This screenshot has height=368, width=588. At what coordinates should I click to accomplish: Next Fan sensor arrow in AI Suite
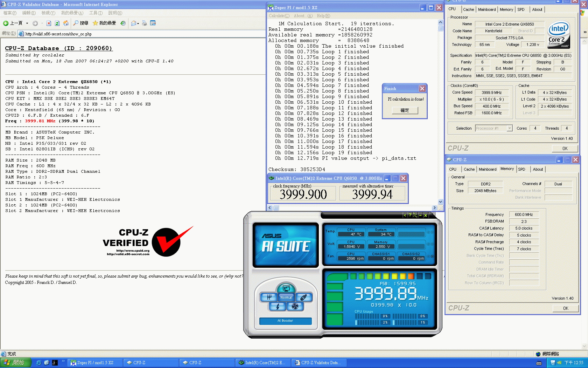[433, 256]
